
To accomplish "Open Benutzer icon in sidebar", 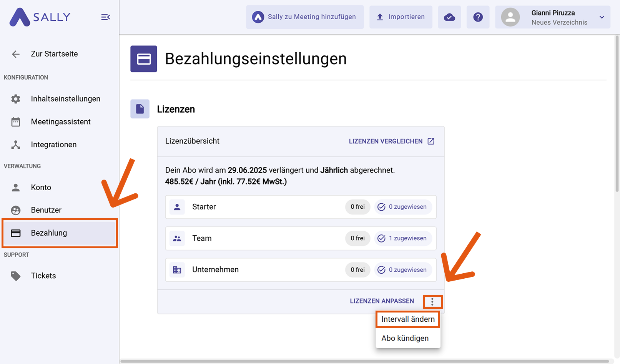I will 16,210.
